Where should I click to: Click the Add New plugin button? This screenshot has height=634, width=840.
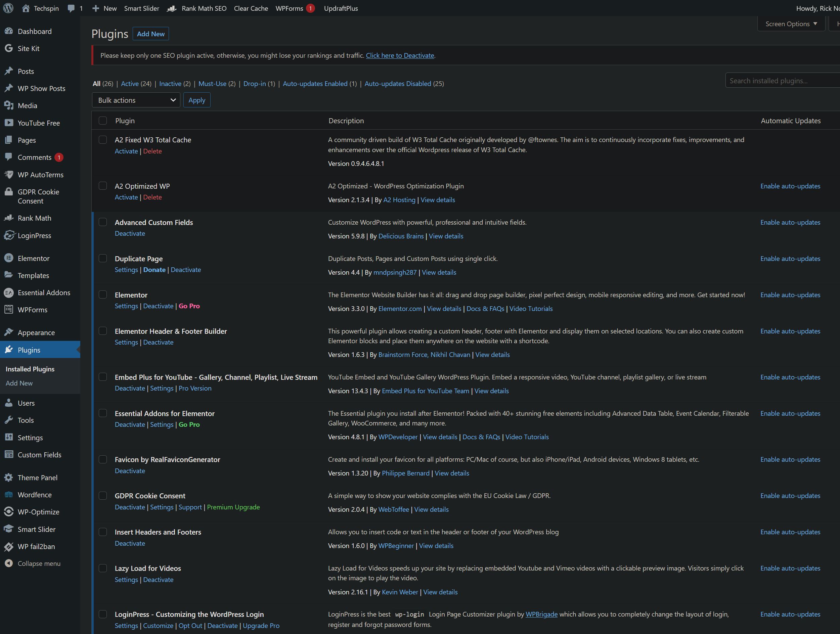tap(150, 33)
